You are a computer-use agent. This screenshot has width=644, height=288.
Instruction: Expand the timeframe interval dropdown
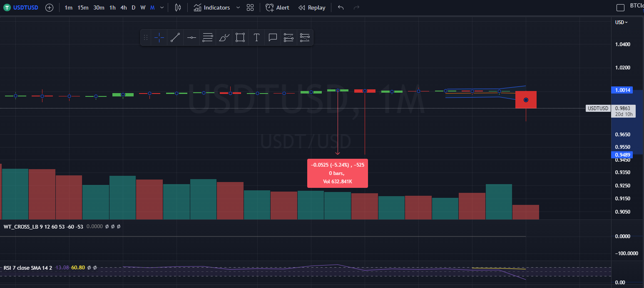coord(162,7)
